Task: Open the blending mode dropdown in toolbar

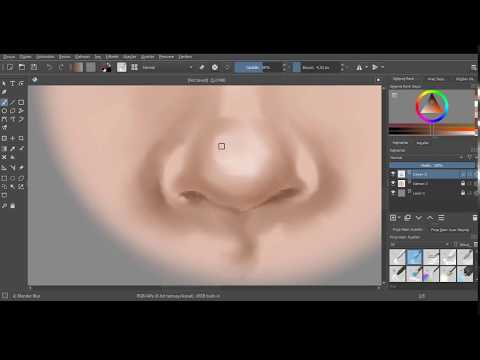Action: pos(167,67)
